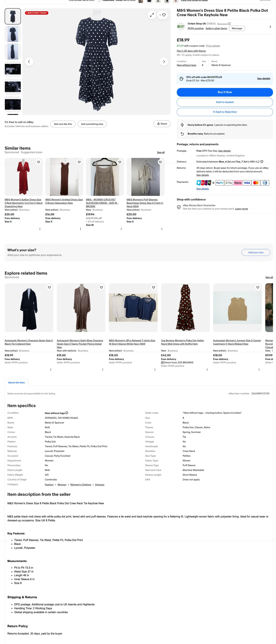Viewport: 276px width, 644px height.
Task: View 99.9% positive feedback
Action: point(195,28)
